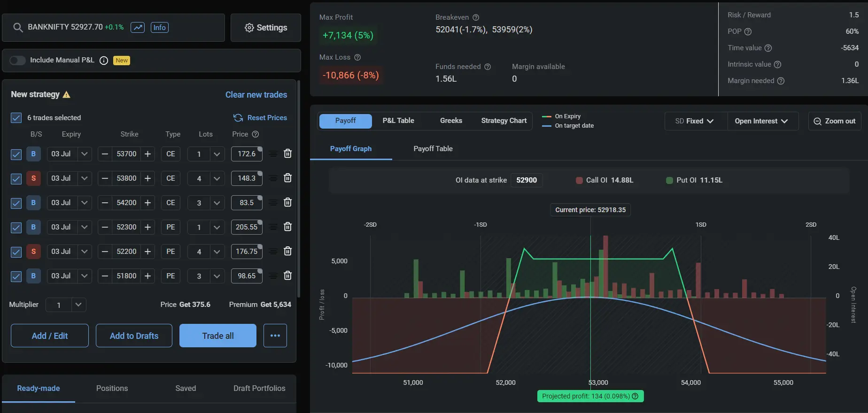The width and height of the screenshot is (868, 413).
Task: Toggle the Include Manual P&L switch
Action: 18,60
